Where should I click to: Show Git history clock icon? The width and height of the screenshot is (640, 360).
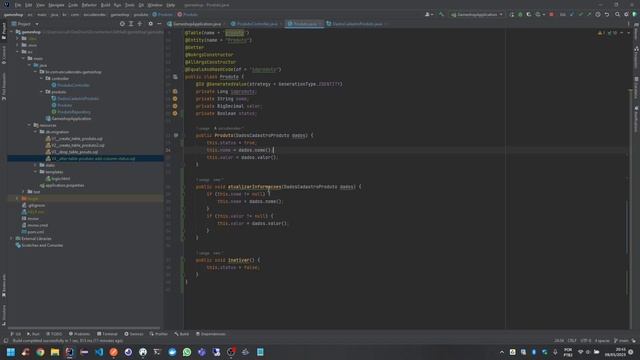[598, 15]
